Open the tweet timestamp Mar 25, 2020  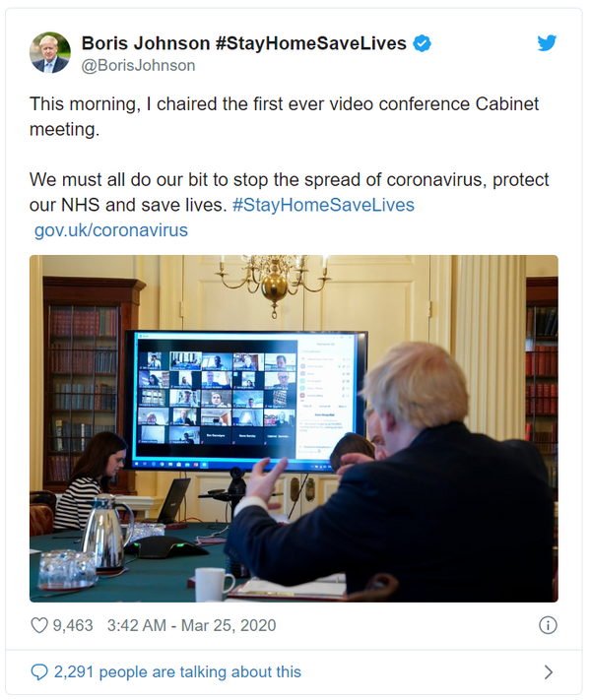(229, 625)
